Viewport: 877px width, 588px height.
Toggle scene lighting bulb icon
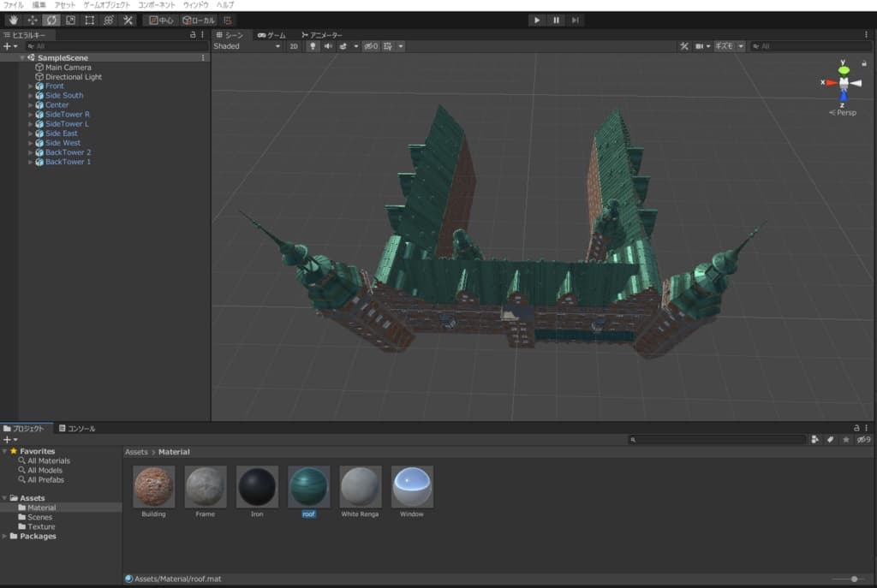pyautogui.click(x=313, y=46)
